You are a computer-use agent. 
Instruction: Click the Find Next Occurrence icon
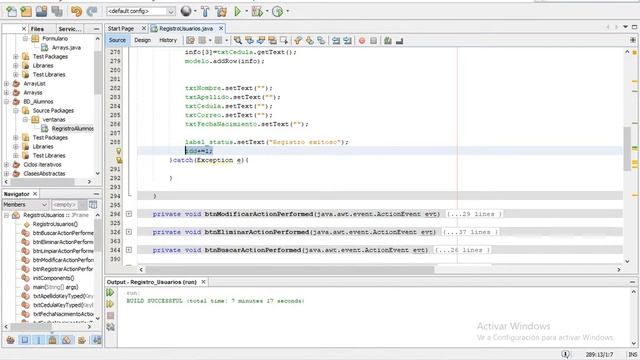tap(261, 40)
